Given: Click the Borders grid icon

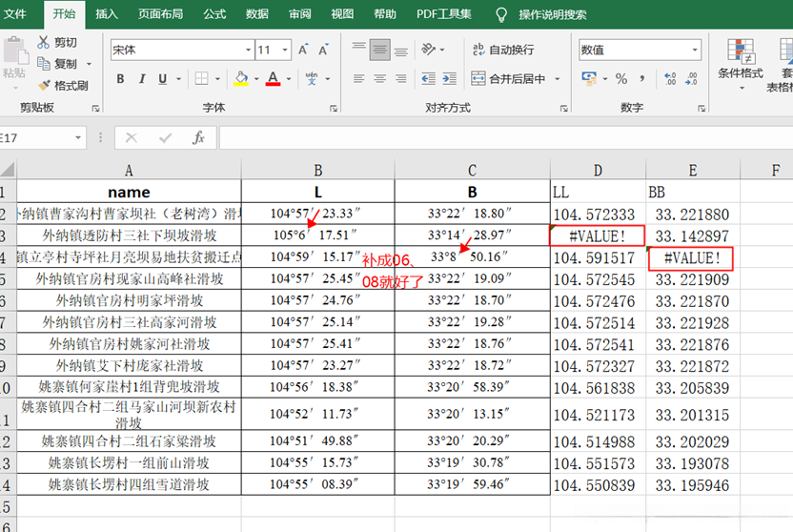Looking at the screenshot, I should [x=201, y=79].
